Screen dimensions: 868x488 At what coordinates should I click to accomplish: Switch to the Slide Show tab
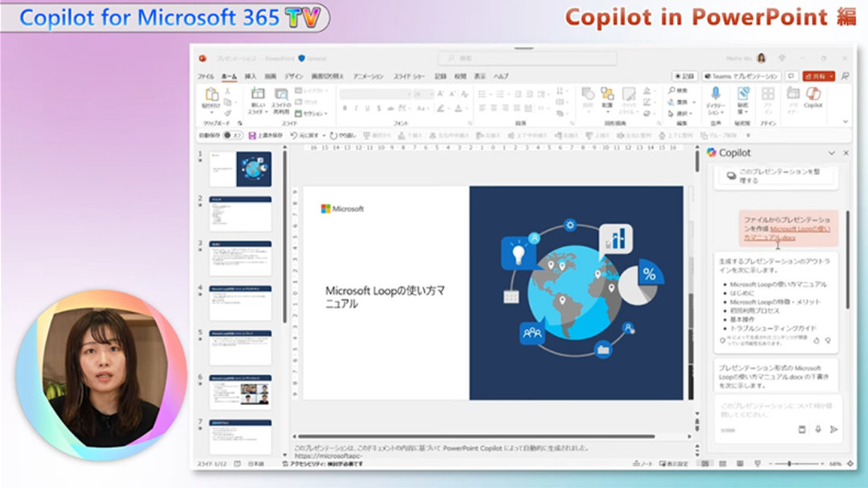pyautogui.click(x=409, y=76)
